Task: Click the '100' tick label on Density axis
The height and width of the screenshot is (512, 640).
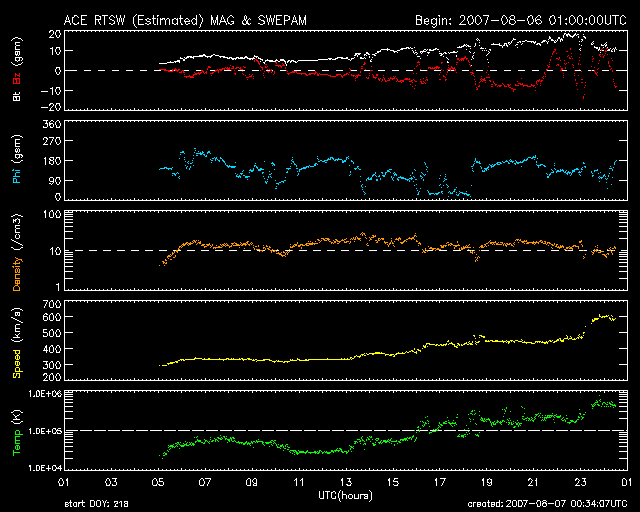Action: [x=52, y=214]
